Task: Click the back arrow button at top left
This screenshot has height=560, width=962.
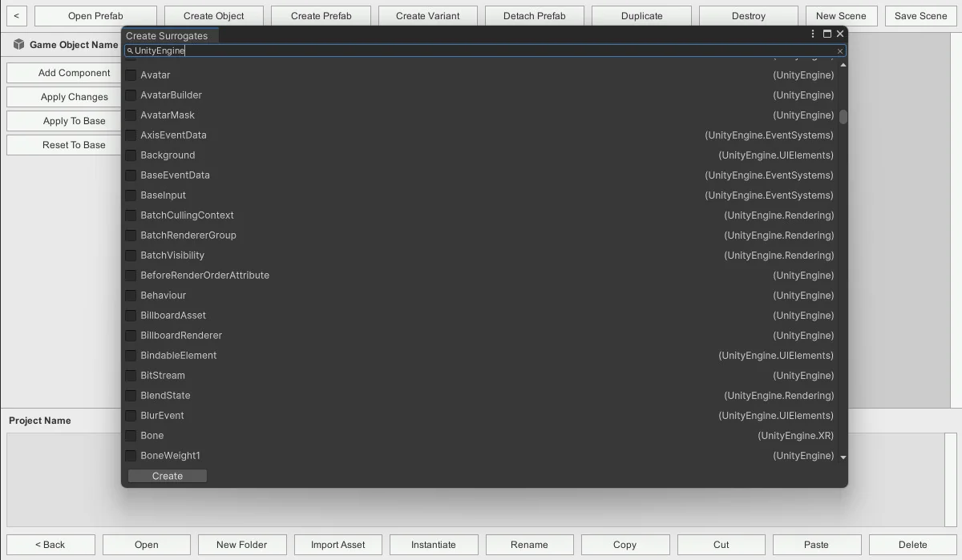Action: tap(16, 15)
